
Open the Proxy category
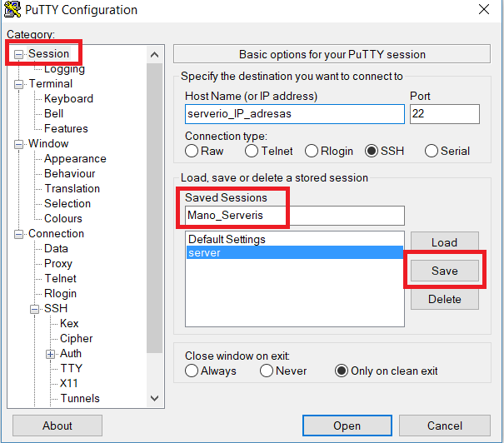point(58,263)
